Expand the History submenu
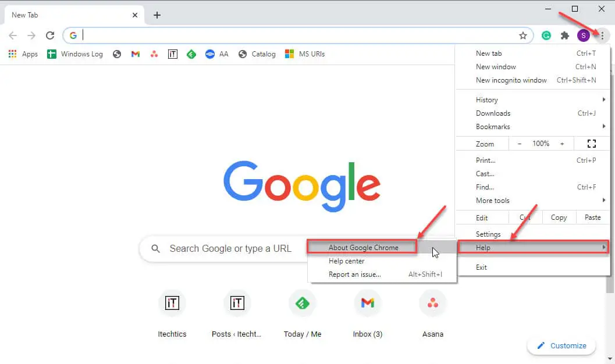615x364 pixels. click(533, 100)
